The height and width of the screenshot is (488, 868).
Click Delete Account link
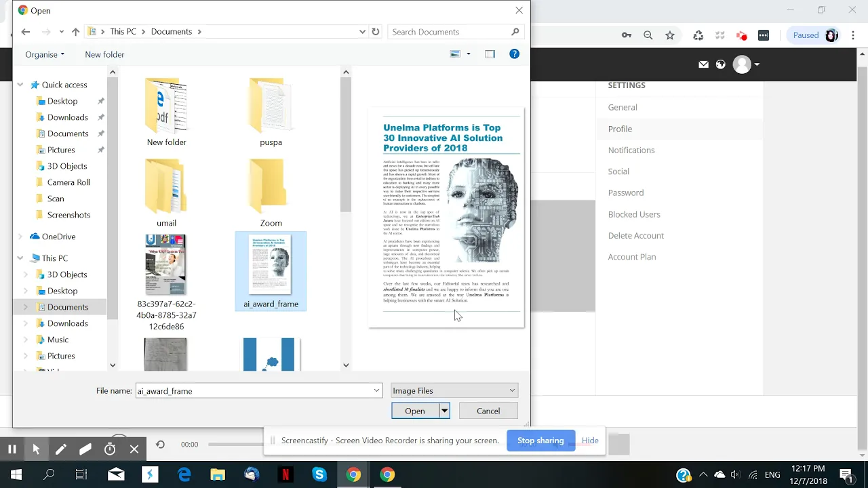636,235
